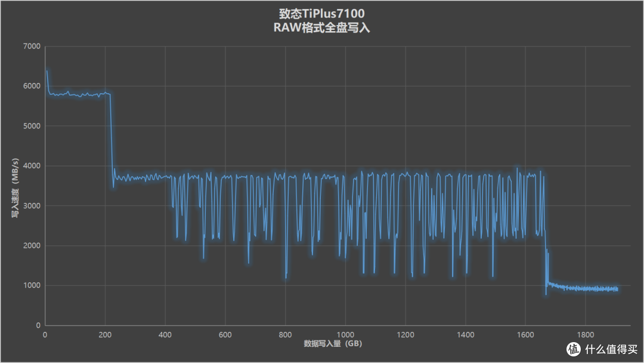Click the x-axis label 1400

[465, 335]
